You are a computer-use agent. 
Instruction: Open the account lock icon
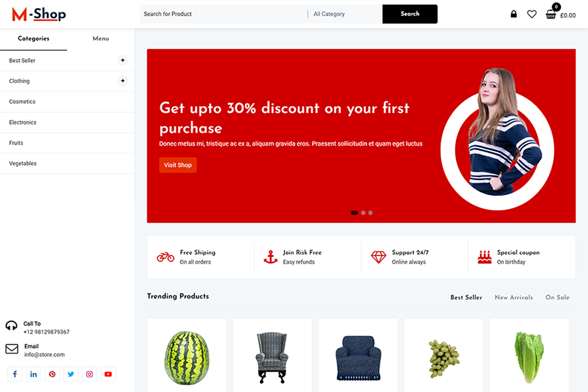click(x=514, y=14)
